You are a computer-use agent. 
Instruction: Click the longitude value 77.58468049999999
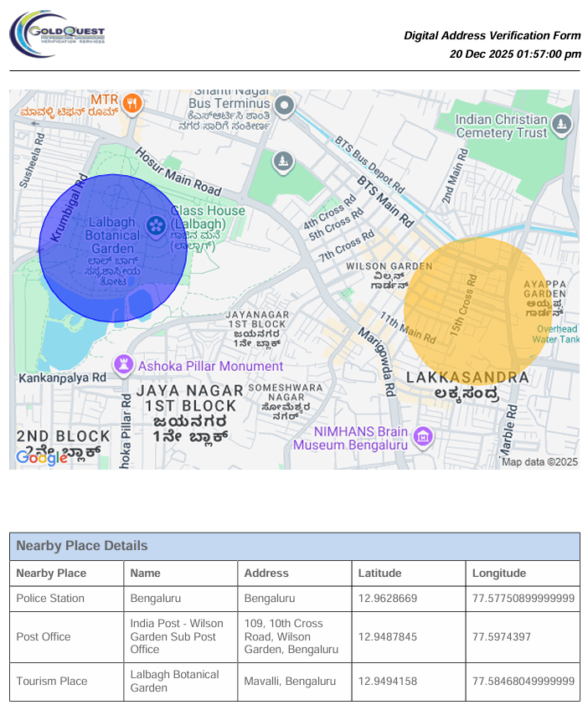click(x=524, y=682)
